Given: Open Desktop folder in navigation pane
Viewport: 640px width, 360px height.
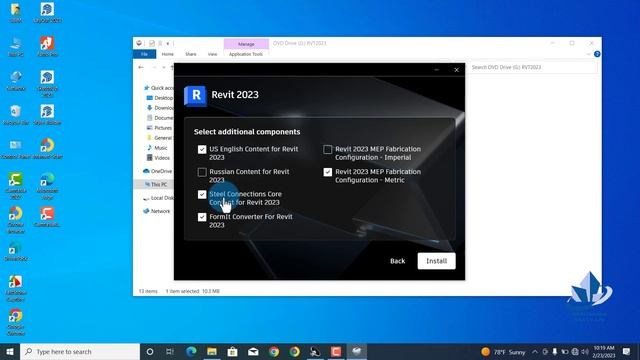Looking at the screenshot, I should (160, 98).
